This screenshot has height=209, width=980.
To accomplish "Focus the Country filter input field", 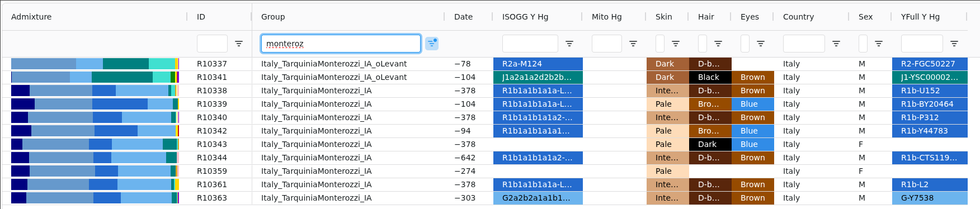I will 804,44.
